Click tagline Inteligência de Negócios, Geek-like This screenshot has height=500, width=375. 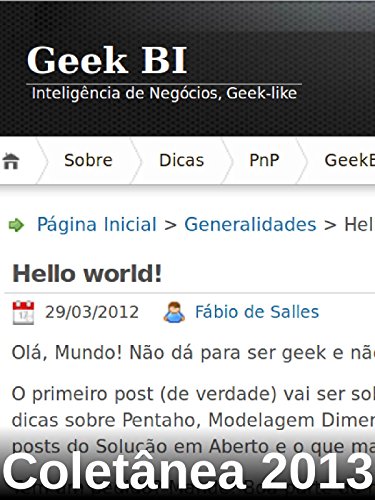tap(164, 93)
